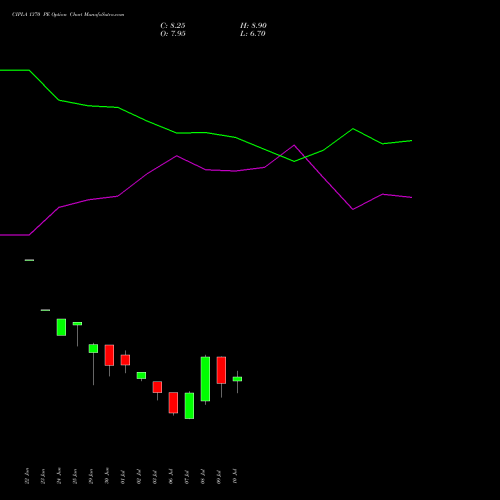Select the red candle above 03 Jul

point(157,387)
